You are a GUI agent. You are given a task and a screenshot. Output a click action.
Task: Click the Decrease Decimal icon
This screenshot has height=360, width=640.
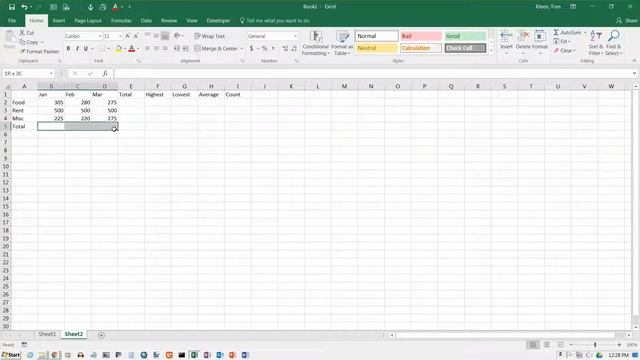pyautogui.click(x=294, y=49)
